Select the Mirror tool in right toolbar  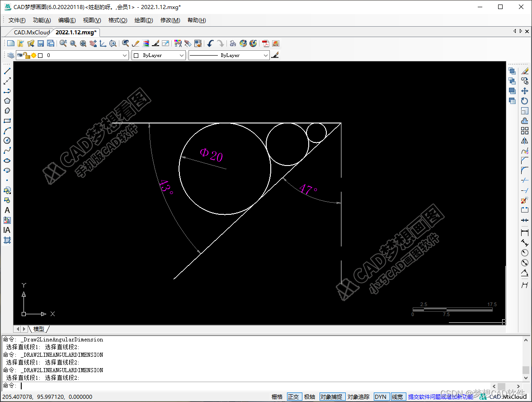pyautogui.click(x=524, y=141)
